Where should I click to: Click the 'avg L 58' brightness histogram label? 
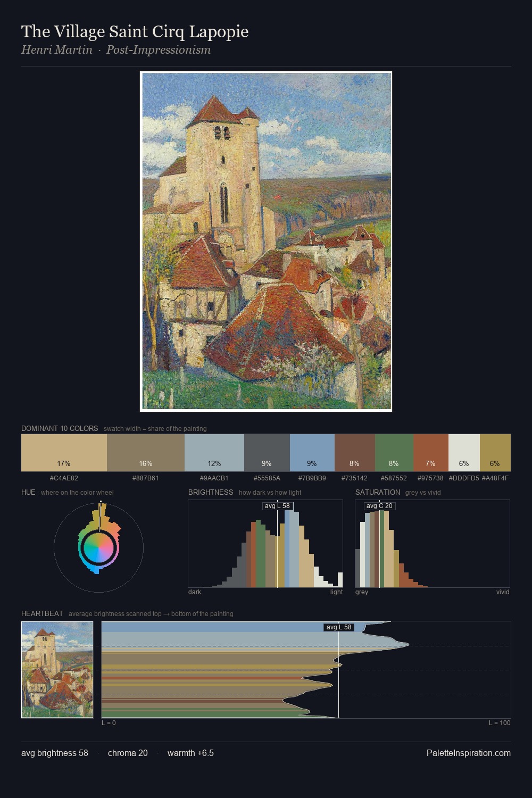[x=277, y=506]
